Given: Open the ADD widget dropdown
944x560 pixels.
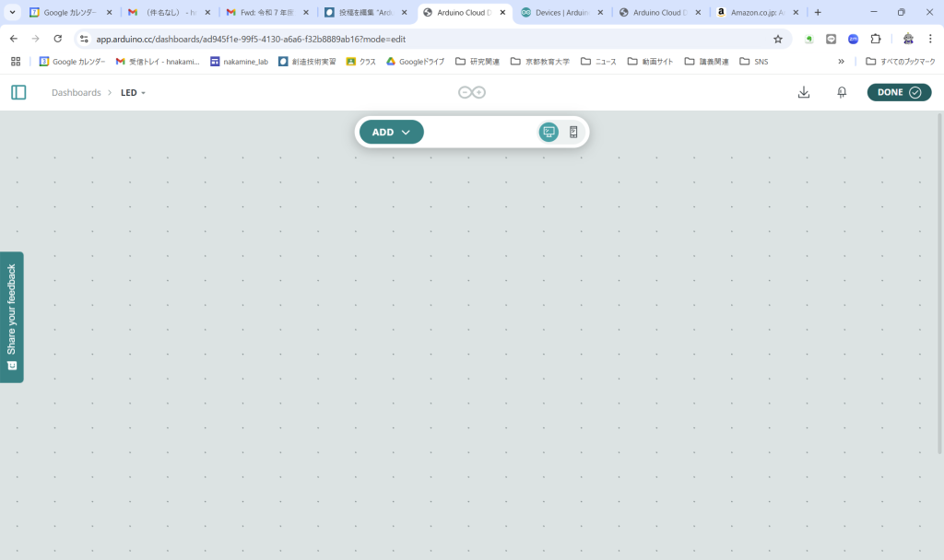Looking at the screenshot, I should (391, 133).
